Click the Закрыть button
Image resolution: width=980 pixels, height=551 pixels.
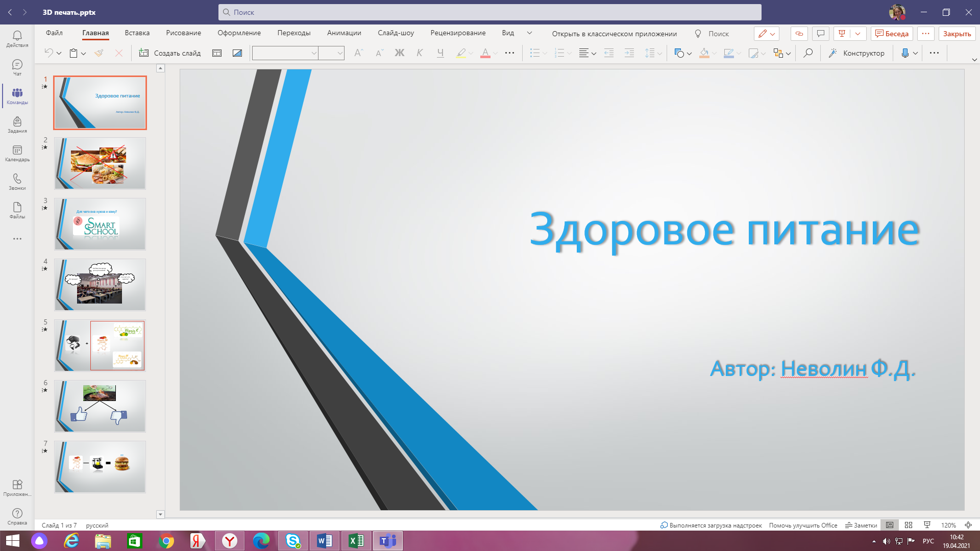957,34
